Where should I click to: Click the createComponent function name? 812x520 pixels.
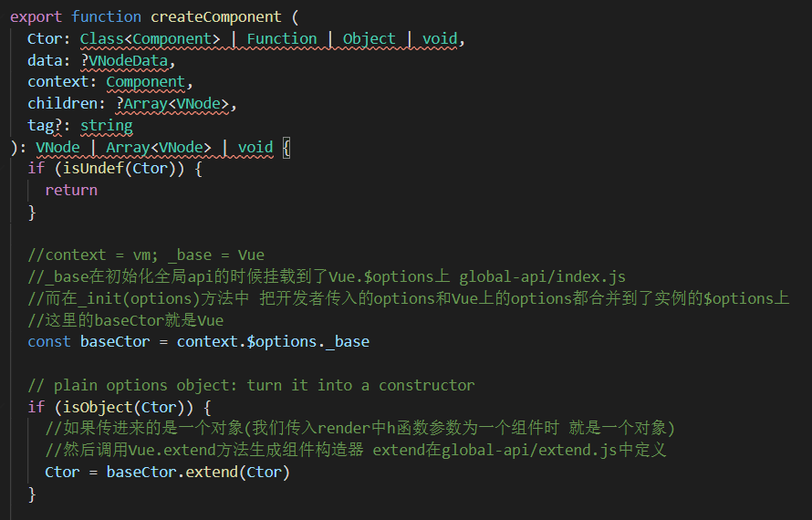[x=216, y=17]
